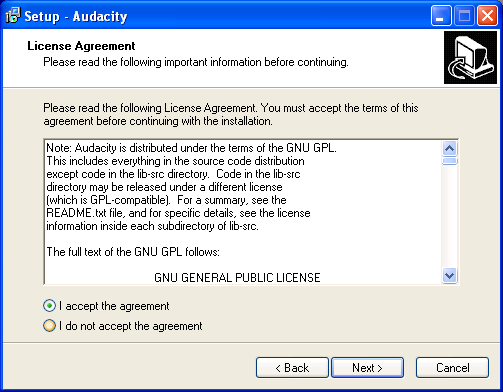Image resolution: width=503 pixels, height=392 pixels.
Task: Close the Setup - Audacity window
Action: (x=487, y=16)
